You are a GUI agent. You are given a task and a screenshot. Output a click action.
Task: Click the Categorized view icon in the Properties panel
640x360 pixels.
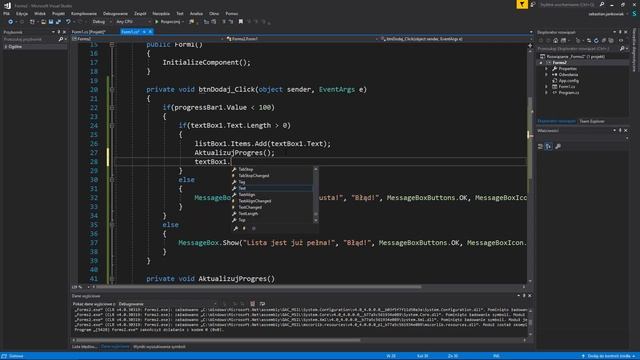(540, 147)
